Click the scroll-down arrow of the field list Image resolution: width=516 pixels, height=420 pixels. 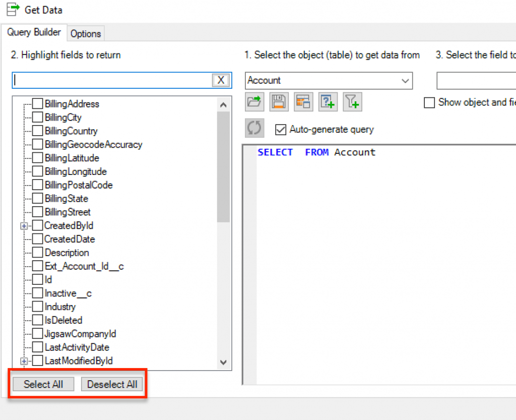[x=223, y=362]
